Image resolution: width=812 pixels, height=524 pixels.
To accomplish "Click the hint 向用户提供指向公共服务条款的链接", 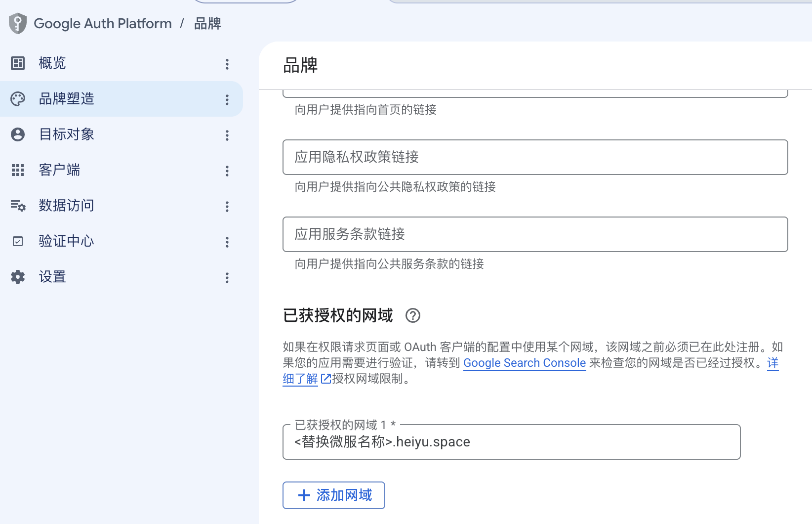I will pyautogui.click(x=389, y=264).
